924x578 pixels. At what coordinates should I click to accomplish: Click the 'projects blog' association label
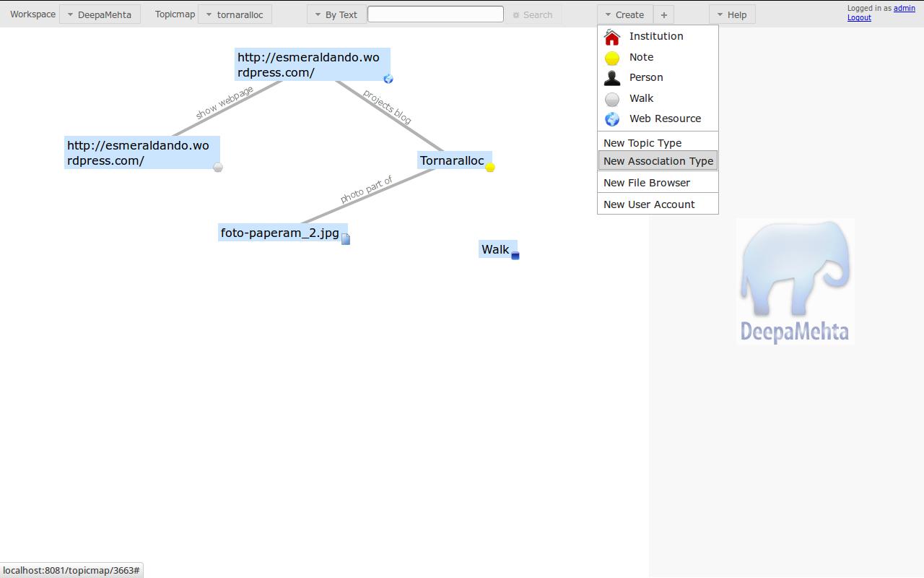(387, 106)
